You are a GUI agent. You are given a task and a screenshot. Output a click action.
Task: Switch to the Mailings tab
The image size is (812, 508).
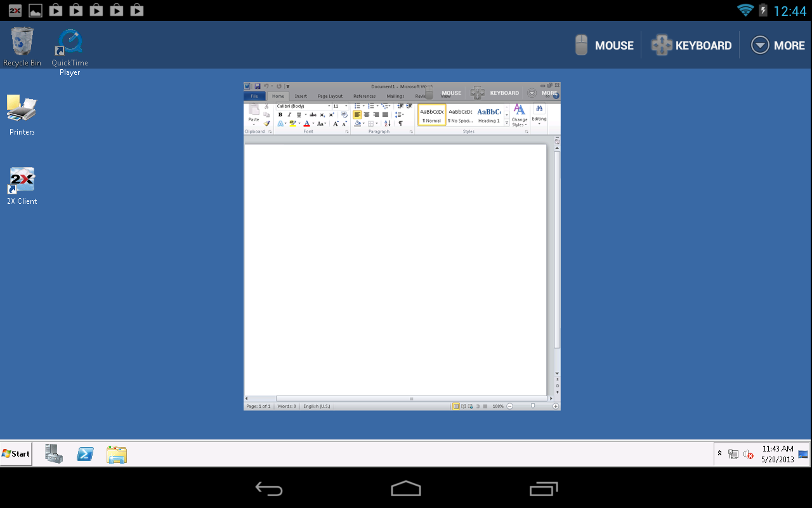(395, 96)
